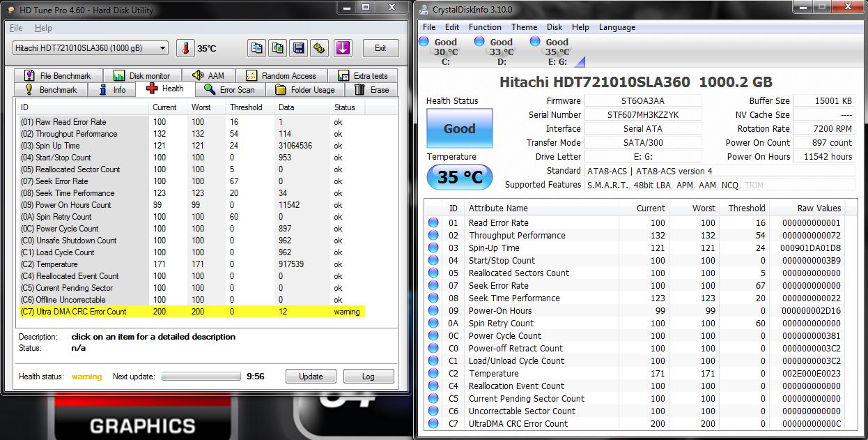Click the 35 °C temperature button in CrystalDiskInfo
This screenshot has height=440, width=868.
tap(459, 178)
